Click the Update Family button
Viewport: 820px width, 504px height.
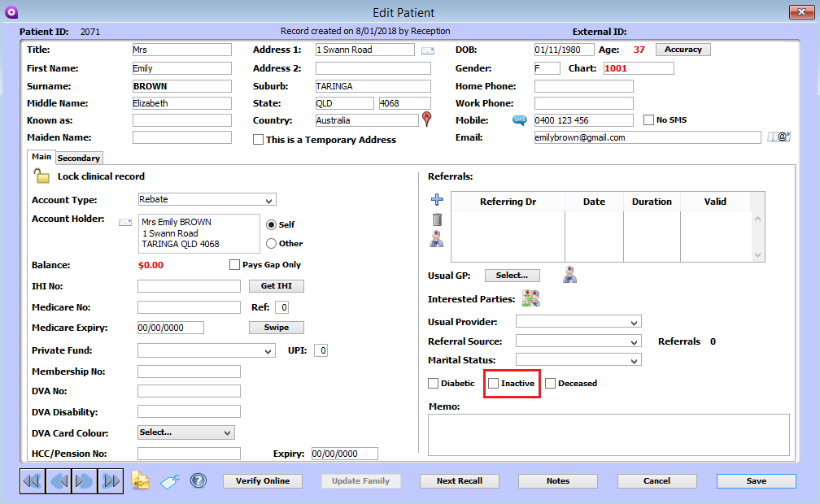click(361, 481)
